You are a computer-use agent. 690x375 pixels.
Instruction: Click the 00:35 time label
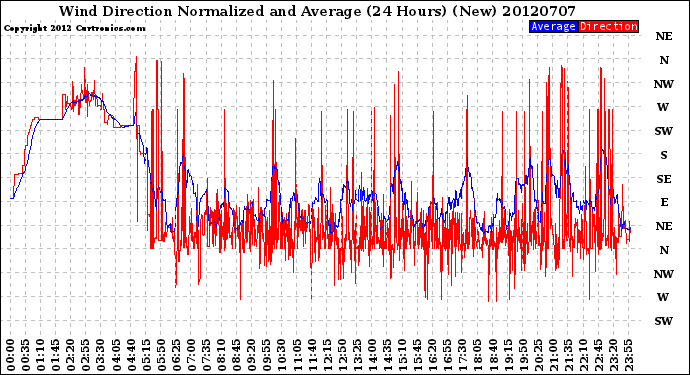(26, 355)
